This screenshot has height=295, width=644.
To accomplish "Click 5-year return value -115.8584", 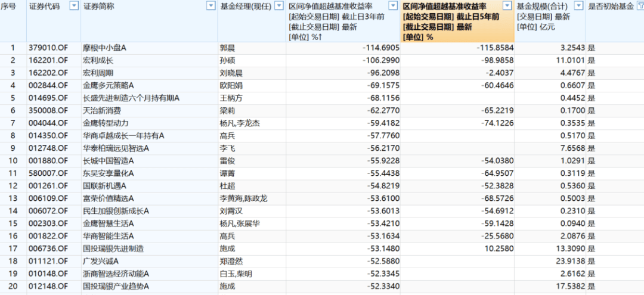I will coord(495,48).
